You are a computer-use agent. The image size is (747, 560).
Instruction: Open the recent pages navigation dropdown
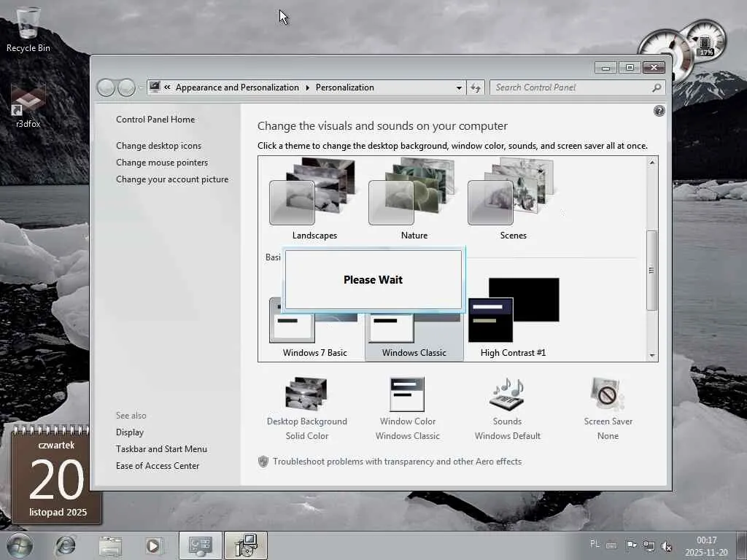tap(140, 87)
